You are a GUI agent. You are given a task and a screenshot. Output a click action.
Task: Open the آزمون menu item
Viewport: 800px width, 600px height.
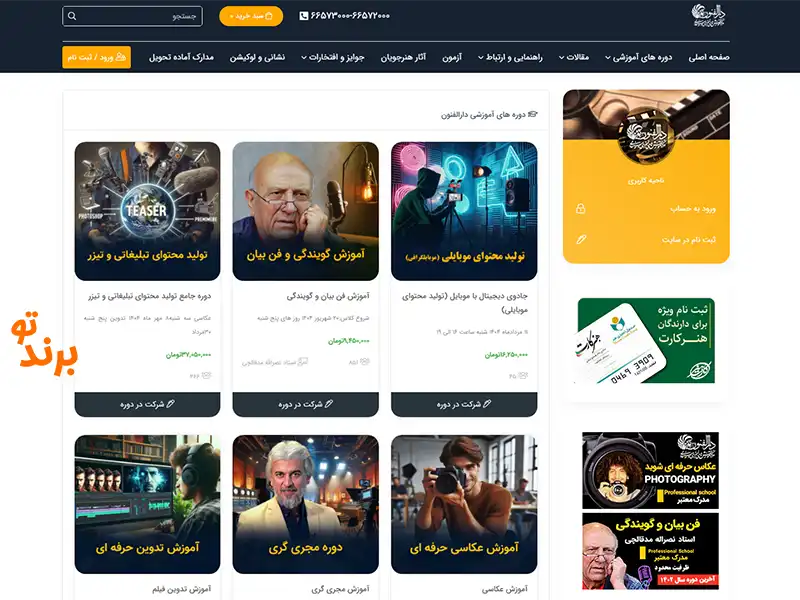[452, 57]
